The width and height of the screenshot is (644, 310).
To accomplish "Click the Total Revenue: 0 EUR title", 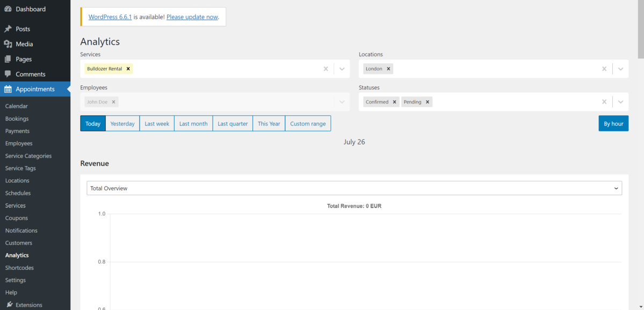I will coord(354,206).
